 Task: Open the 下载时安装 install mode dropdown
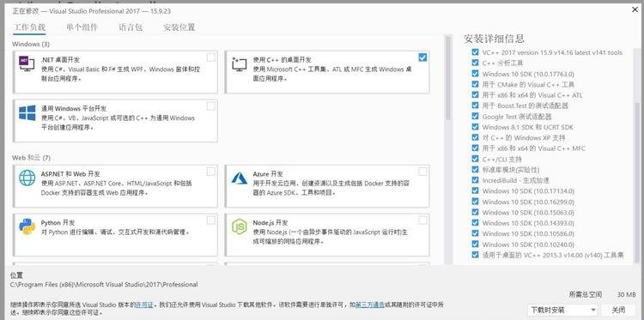click(x=562, y=310)
